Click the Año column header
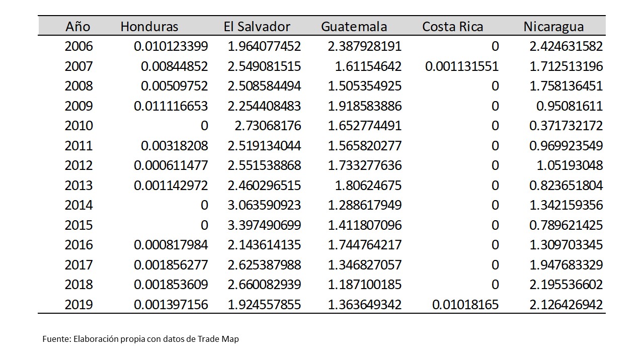Screen dimensions: 644x362 [x=78, y=26]
